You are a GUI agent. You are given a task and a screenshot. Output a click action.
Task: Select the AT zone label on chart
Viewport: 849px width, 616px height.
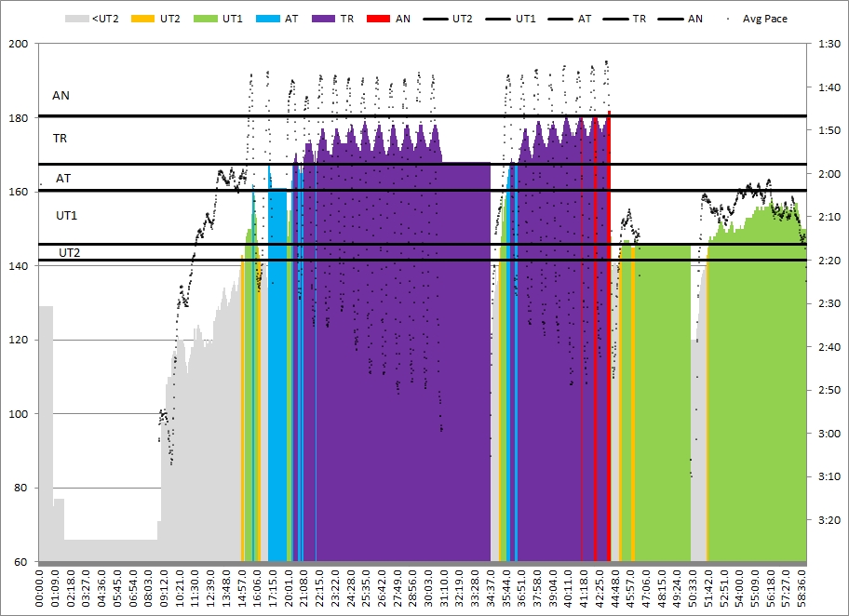(63, 178)
